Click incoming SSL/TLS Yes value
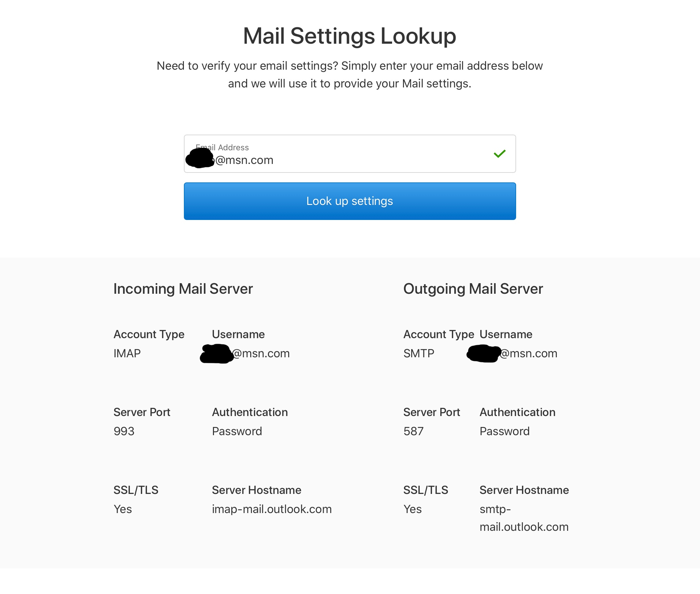Image resolution: width=700 pixels, height=594 pixels. [x=122, y=509]
